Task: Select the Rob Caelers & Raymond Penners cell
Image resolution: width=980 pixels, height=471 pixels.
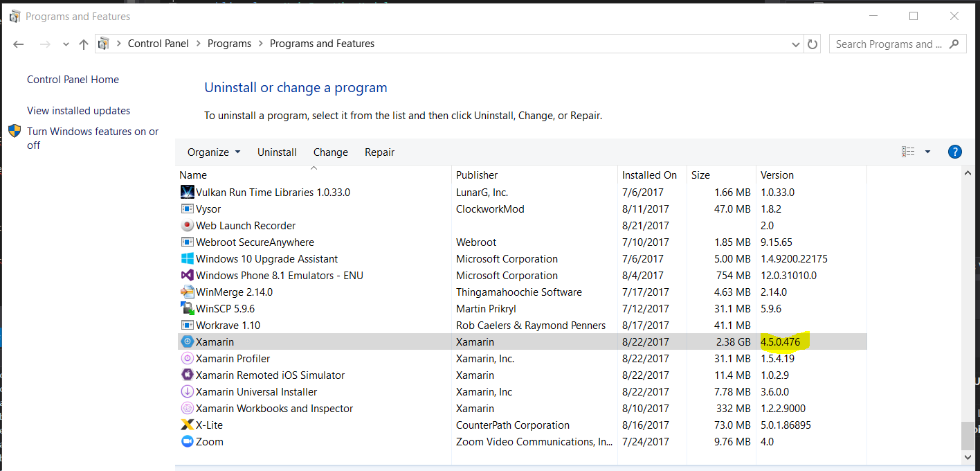Action: point(531,325)
